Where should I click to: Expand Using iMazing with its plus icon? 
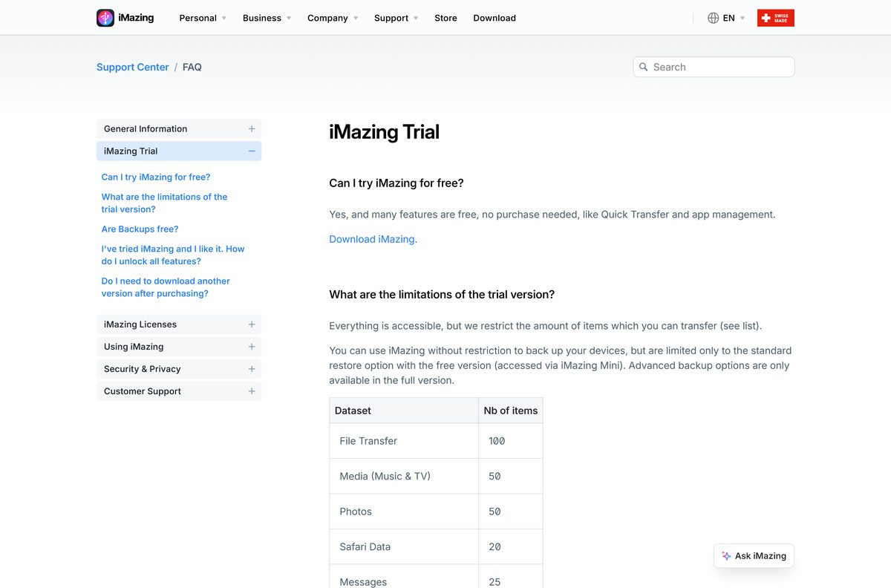(252, 347)
